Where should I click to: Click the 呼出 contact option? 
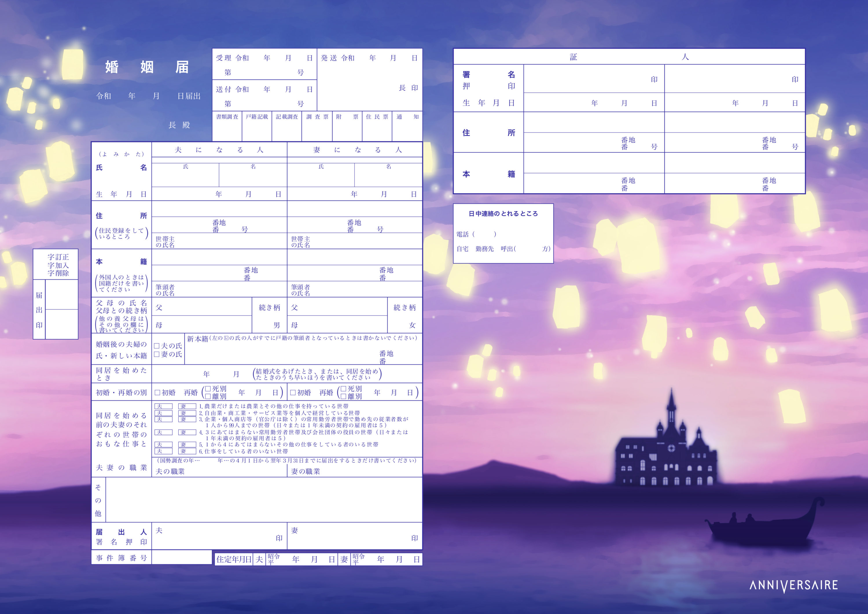click(x=507, y=249)
